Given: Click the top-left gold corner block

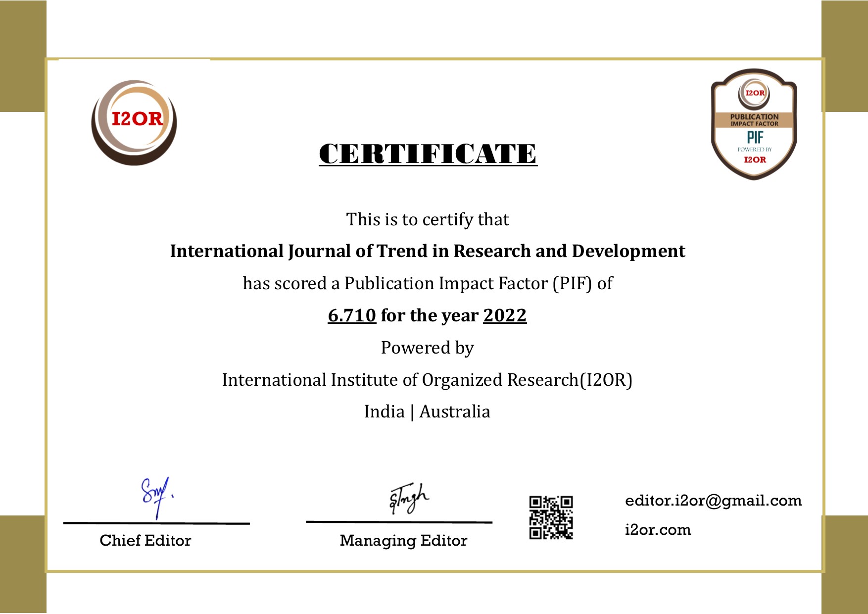Looking at the screenshot, I should point(23,55).
